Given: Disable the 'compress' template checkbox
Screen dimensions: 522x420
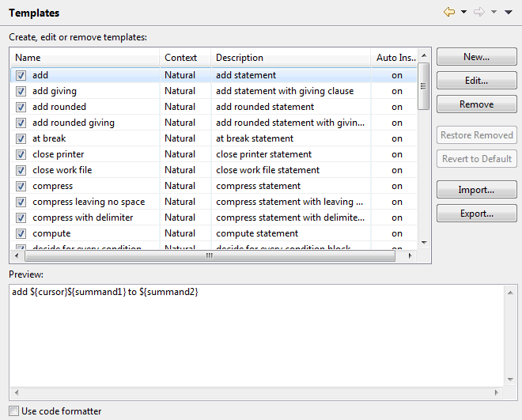Looking at the screenshot, I should tap(21, 186).
